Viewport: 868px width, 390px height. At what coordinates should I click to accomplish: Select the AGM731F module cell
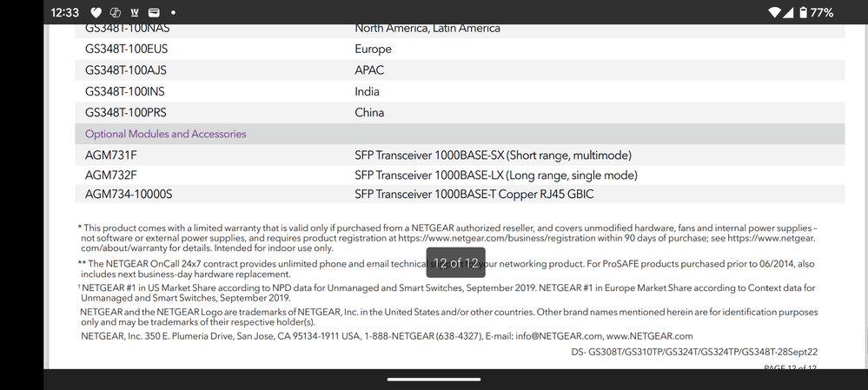pos(110,155)
